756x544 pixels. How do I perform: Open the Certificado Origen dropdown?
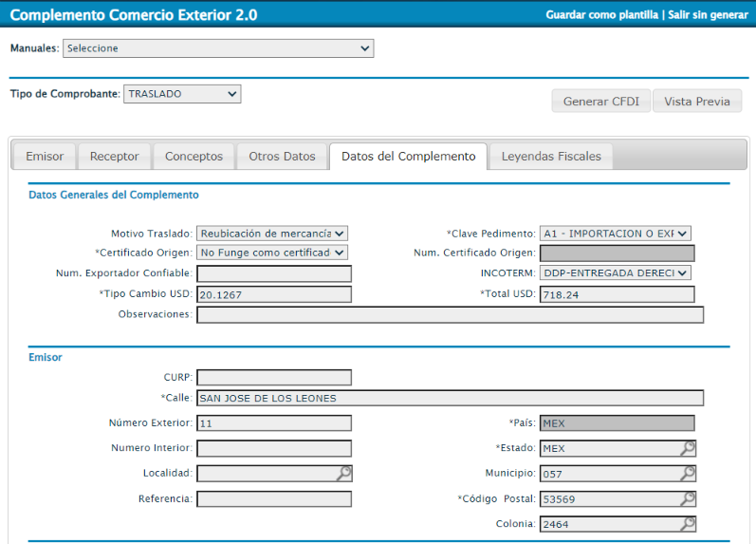pos(272,253)
